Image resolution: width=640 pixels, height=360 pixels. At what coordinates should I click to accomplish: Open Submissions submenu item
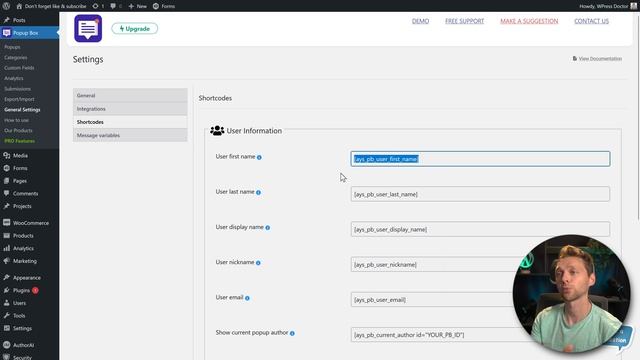click(x=18, y=89)
